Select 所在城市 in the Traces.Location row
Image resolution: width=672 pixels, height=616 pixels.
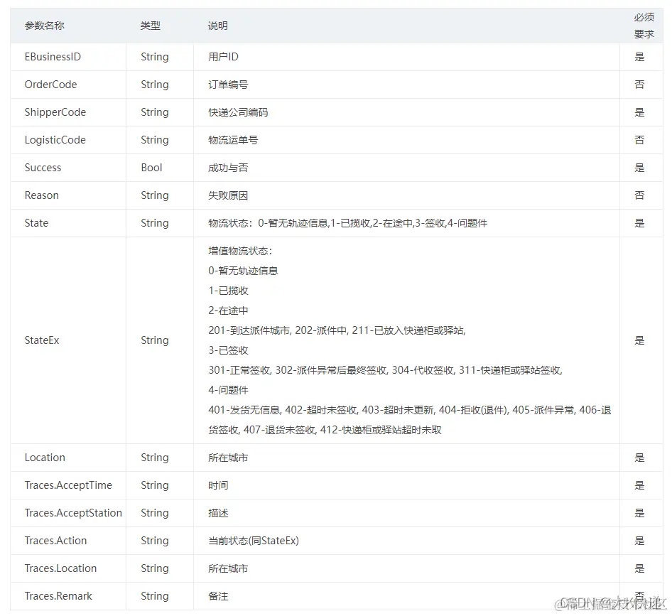[x=228, y=568]
